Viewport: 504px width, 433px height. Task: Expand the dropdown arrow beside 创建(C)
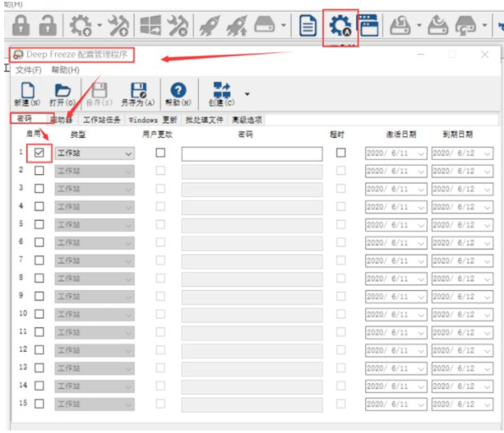pos(247,94)
